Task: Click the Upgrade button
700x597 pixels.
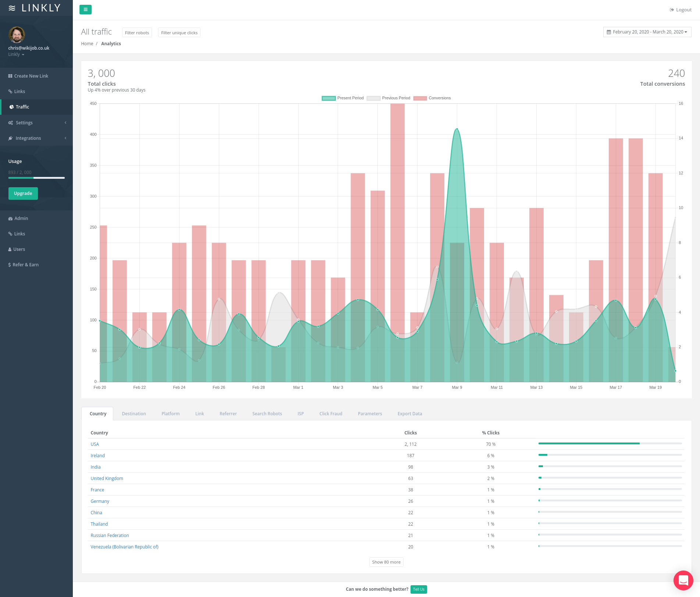Action: (x=23, y=193)
